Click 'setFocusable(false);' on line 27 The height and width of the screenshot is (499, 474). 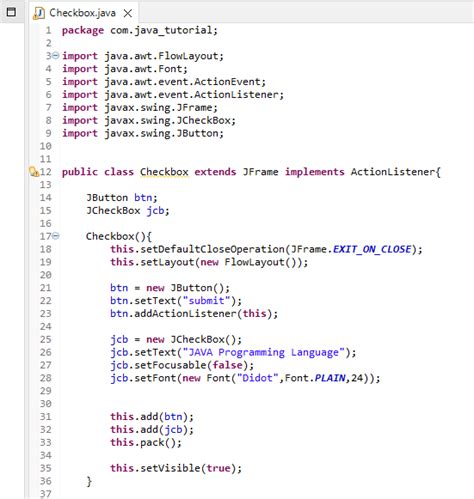pyautogui.click(x=194, y=365)
